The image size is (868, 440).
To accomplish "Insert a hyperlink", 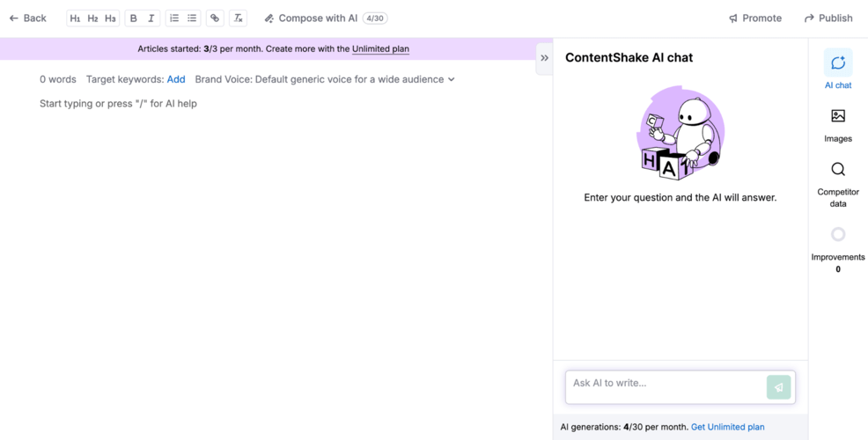I will click(x=215, y=18).
